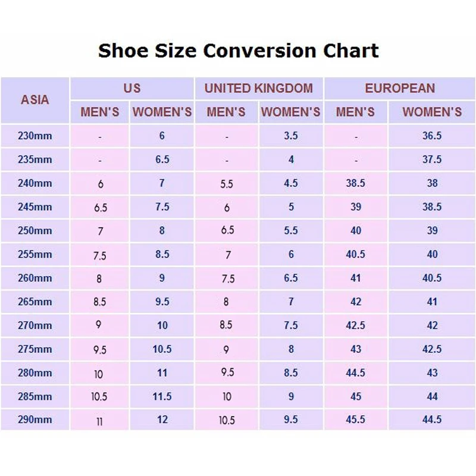This screenshot has width=476, height=476.
Task: Click the Shoe Size Conversion Chart title
Action: pos(238,51)
